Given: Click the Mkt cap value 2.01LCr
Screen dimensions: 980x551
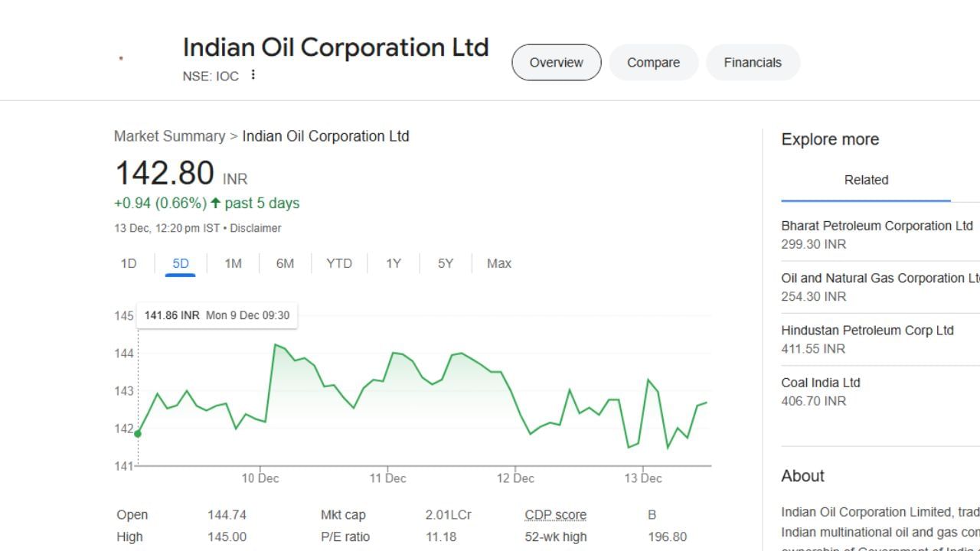Looking at the screenshot, I should pos(449,515).
